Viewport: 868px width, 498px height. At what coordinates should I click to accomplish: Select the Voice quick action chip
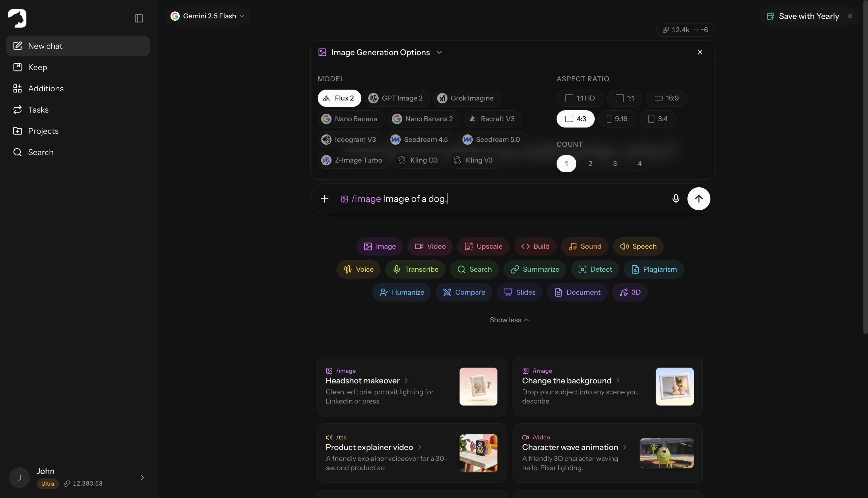tap(358, 269)
